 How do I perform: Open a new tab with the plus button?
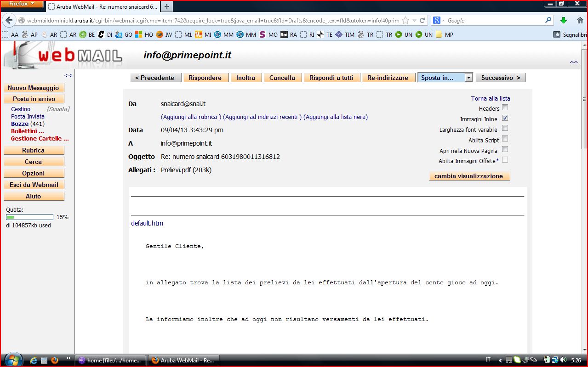click(166, 6)
